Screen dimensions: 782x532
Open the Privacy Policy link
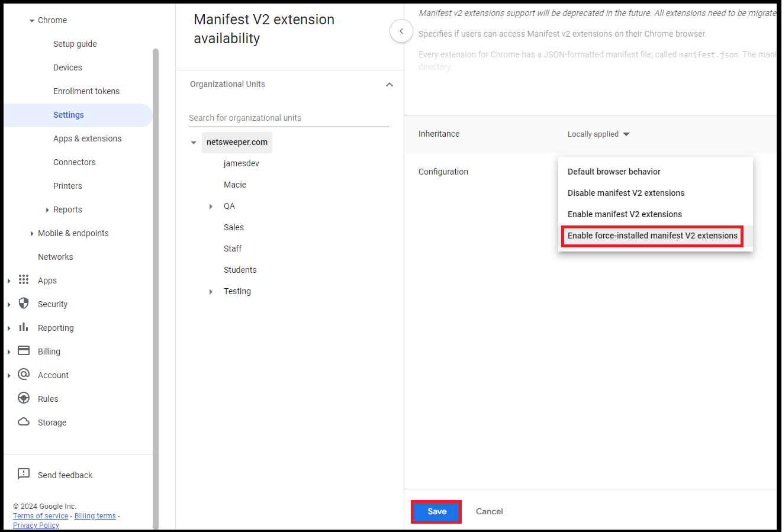click(36, 525)
